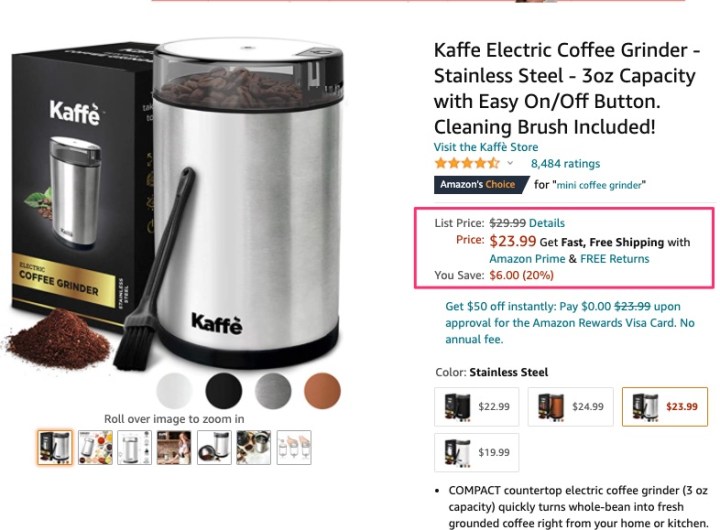This screenshot has height=530, width=720.
Task: Visit the Kaffè Store link
Action: 486,147
